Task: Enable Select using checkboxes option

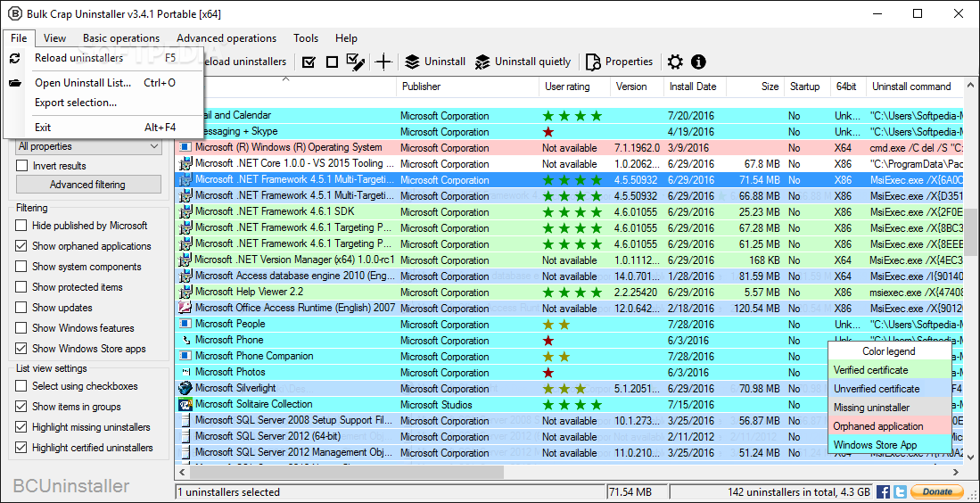Action: [22, 386]
